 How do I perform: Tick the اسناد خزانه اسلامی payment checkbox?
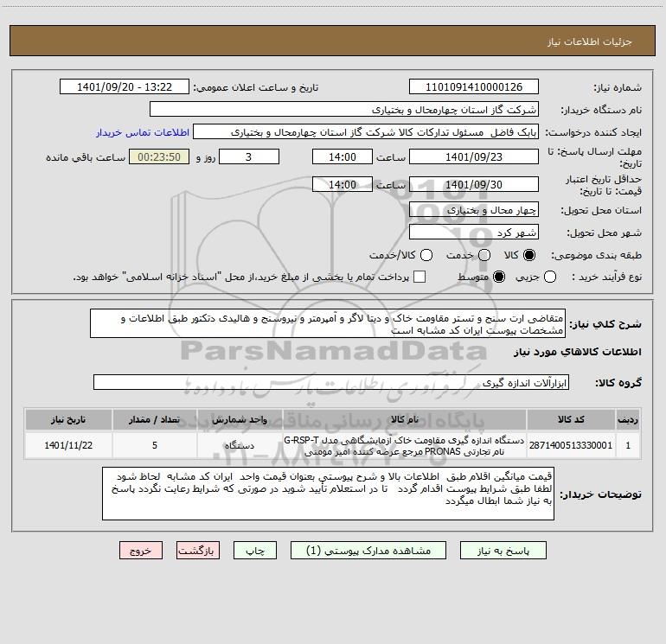click(419, 277)
